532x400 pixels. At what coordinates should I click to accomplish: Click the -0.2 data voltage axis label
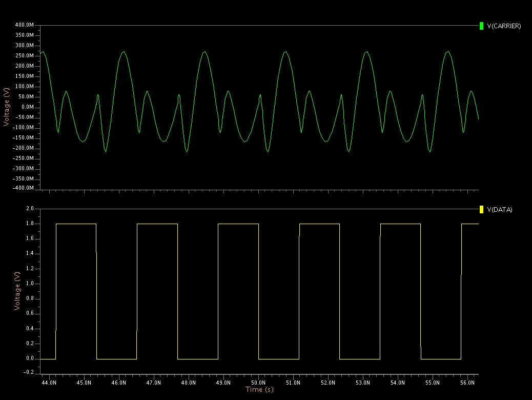(x=29, y=372)
